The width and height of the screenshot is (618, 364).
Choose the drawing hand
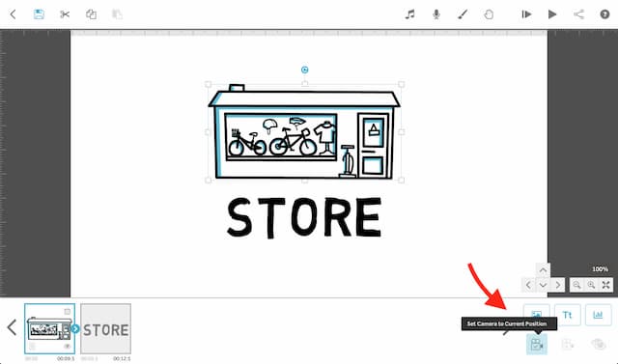click(489, 14)
